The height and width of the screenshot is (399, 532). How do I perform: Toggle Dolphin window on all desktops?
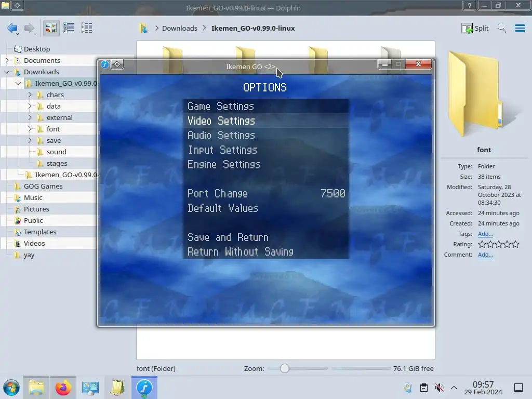point(18,5)
